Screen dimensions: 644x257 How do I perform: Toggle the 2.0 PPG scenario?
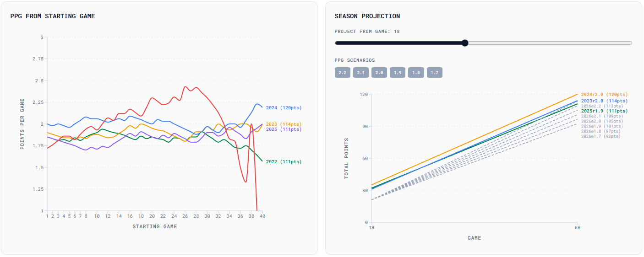(379, 73)
